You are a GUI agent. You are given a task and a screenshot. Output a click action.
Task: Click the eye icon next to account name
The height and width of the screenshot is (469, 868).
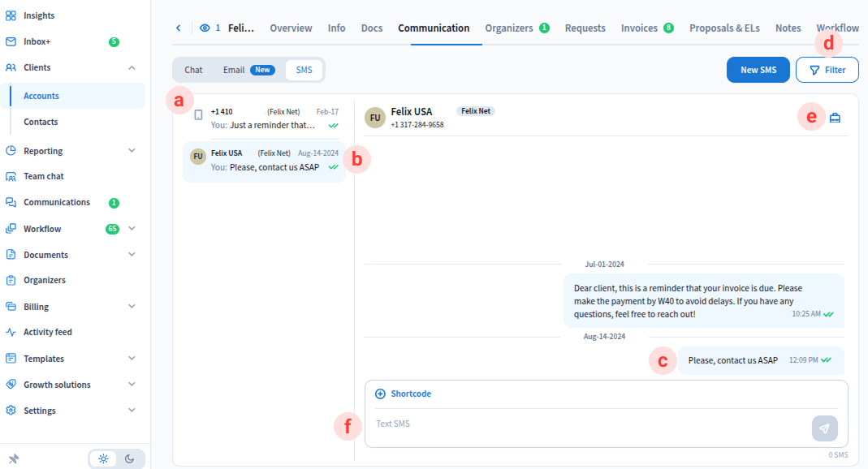[x=205, y=28]
